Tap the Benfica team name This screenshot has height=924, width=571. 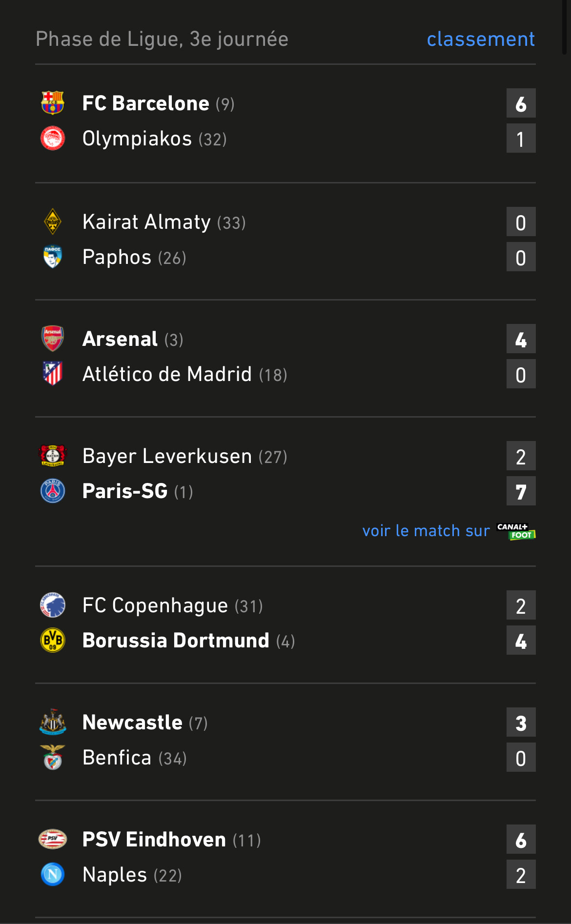[117, 758]
